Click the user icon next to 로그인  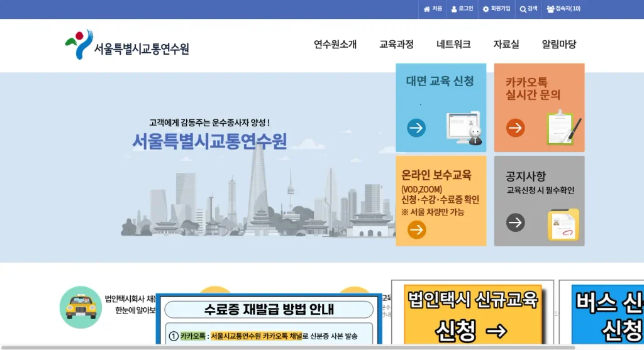[454, 9]
